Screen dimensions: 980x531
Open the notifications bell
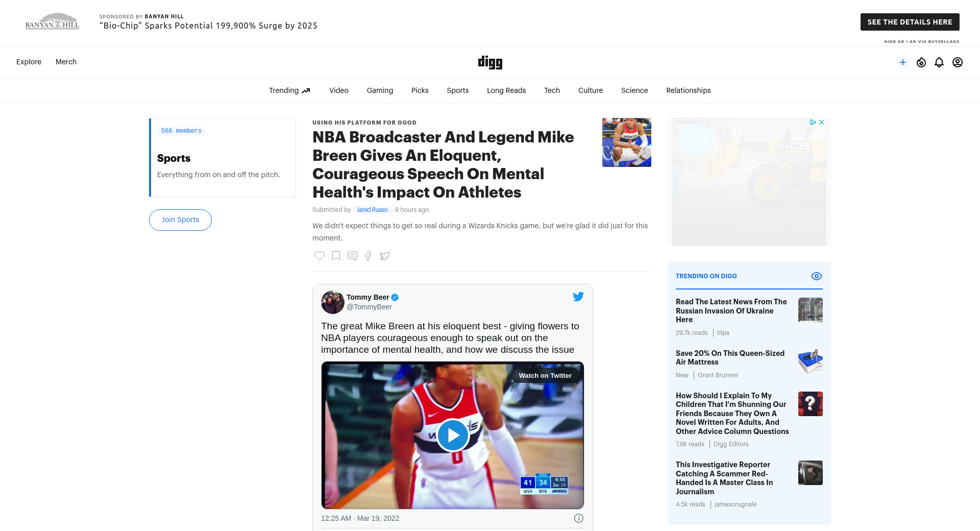click(x=939, y=62)
